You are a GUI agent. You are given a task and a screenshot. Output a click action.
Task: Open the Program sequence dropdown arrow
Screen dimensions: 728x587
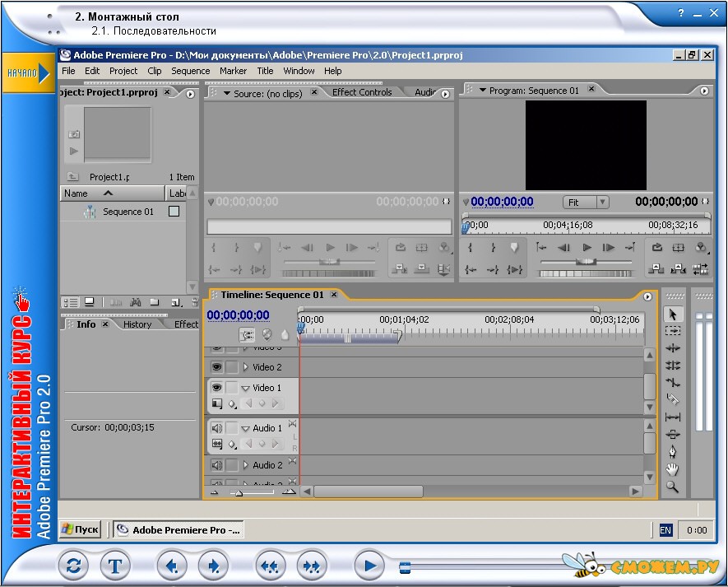click(482, 91)
